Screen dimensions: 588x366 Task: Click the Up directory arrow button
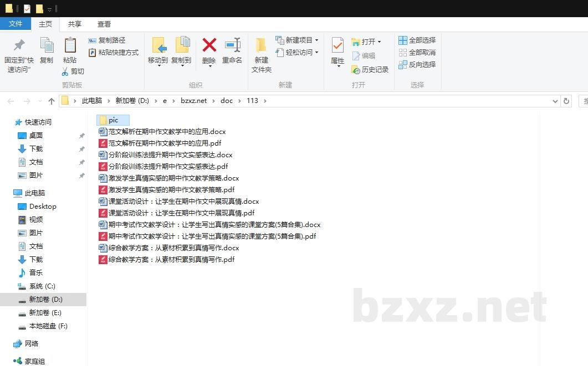click(x=52, y=101)
